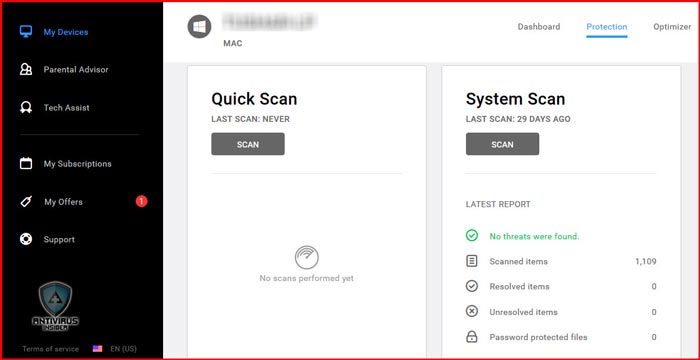The height and width of the screenshot is (360, 700).
Task: Change language via EN (US) selector
Action: coord(124,349)
